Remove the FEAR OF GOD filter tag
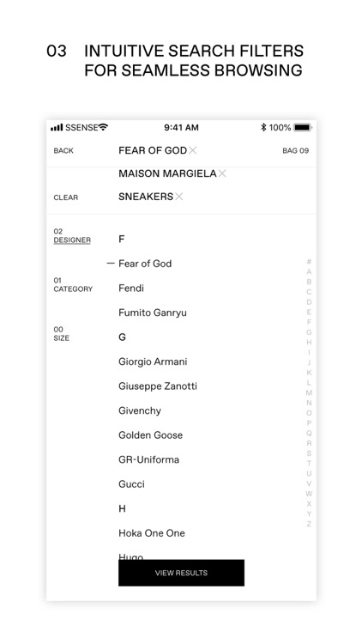 [192, 150]
